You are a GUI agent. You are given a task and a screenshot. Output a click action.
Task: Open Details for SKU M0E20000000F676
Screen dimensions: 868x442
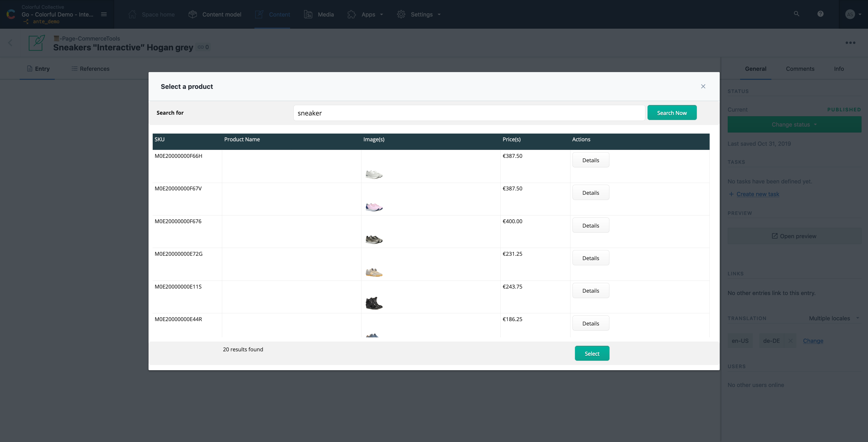tap(591, 226)
